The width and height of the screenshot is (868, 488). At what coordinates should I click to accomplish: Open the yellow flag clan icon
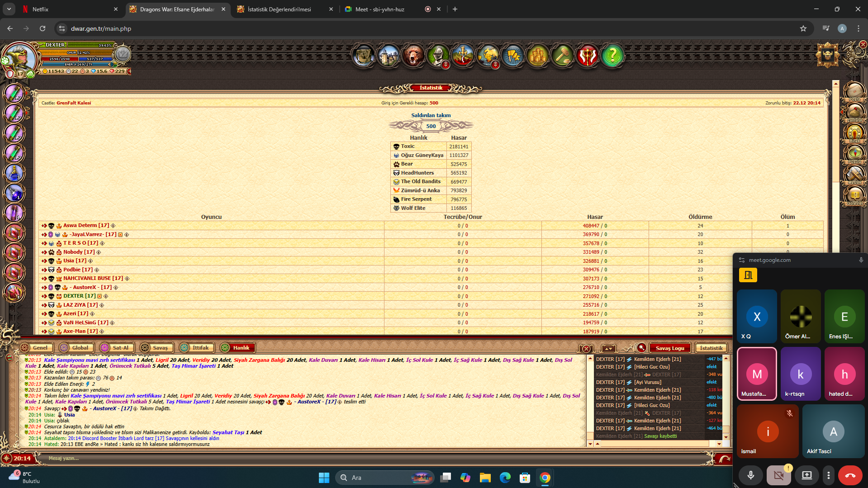512,56
